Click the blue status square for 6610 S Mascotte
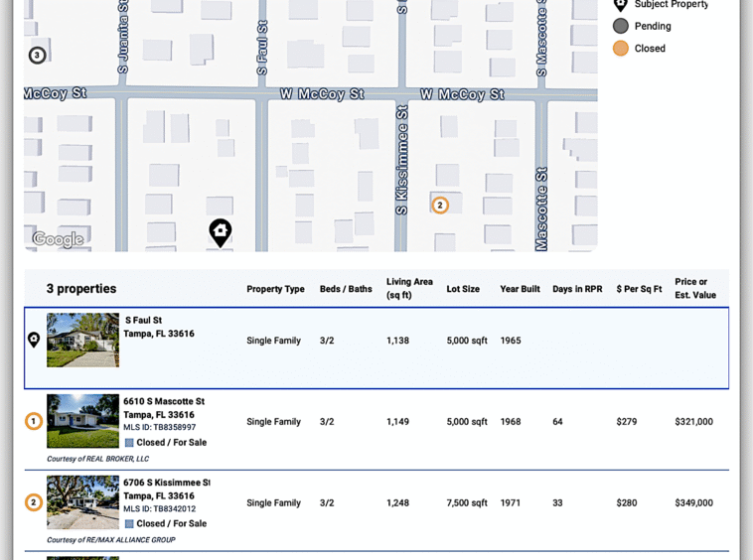This screenshot has height=560, width=753. coord(129,443)
